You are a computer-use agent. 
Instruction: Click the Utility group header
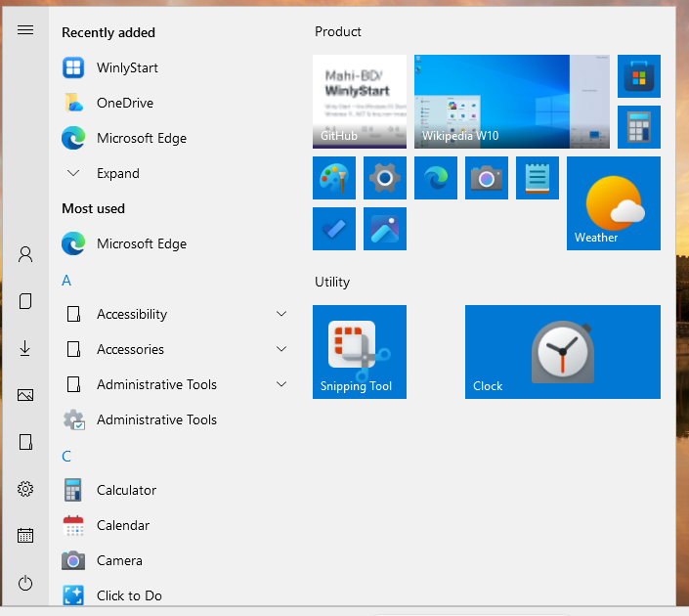coord(332,282)
